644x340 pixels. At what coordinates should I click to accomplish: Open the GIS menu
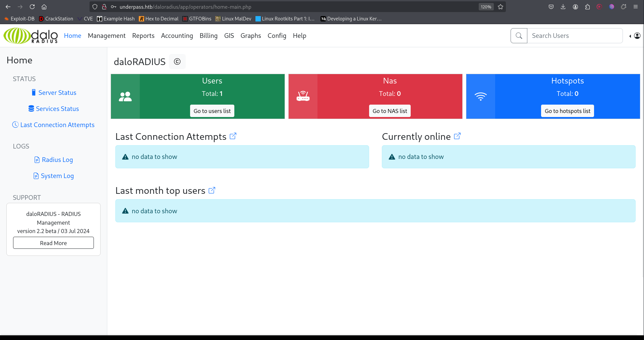[229, 36]
